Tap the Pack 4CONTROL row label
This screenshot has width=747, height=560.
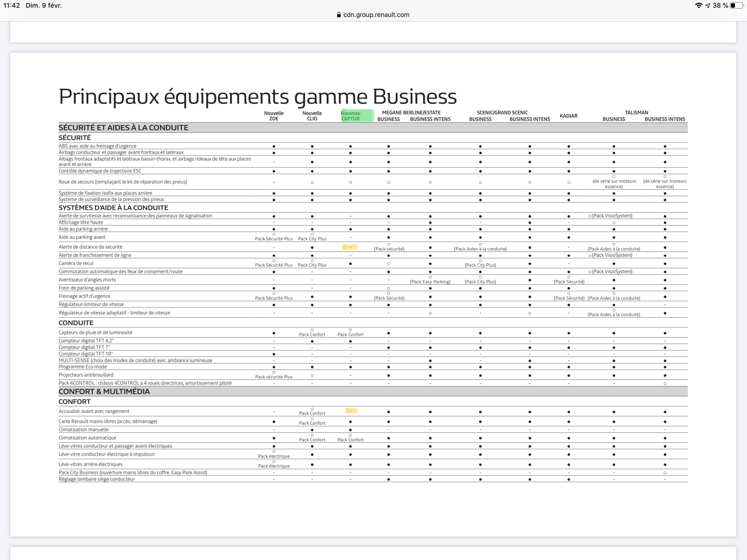pyautogui.click(x=145, y=383)
